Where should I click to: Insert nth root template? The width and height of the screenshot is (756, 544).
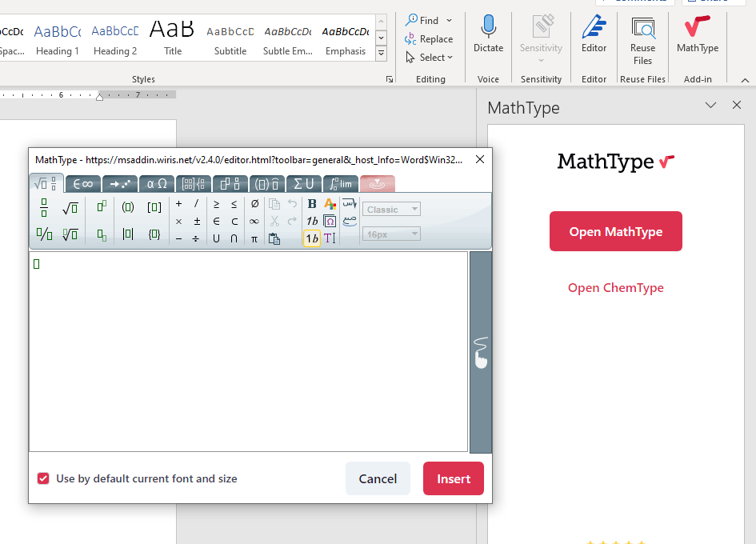pyautogui.click(x=70, y=234)
